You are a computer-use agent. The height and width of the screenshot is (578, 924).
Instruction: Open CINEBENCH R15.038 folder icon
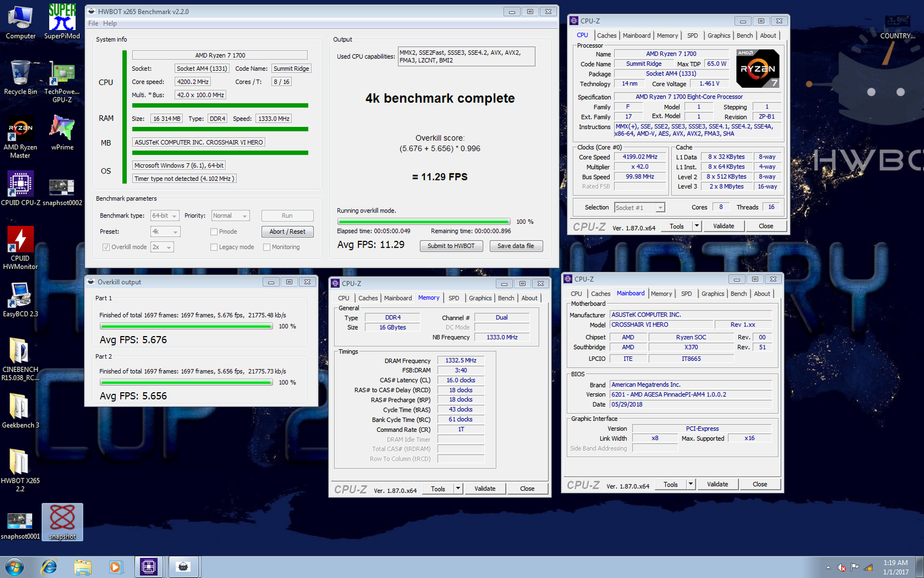[x=20, y=359]
